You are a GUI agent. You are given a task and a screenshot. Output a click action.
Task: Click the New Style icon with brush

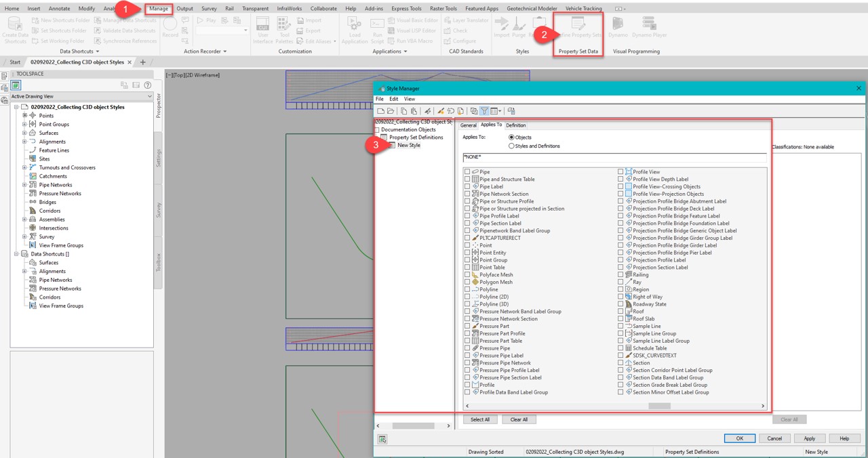[x=441, y=111]
